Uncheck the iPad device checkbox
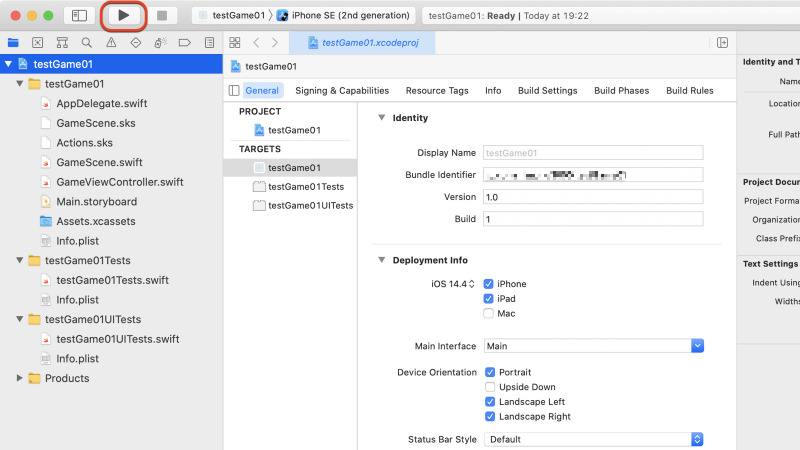The image size is (800, 450). 489,299
